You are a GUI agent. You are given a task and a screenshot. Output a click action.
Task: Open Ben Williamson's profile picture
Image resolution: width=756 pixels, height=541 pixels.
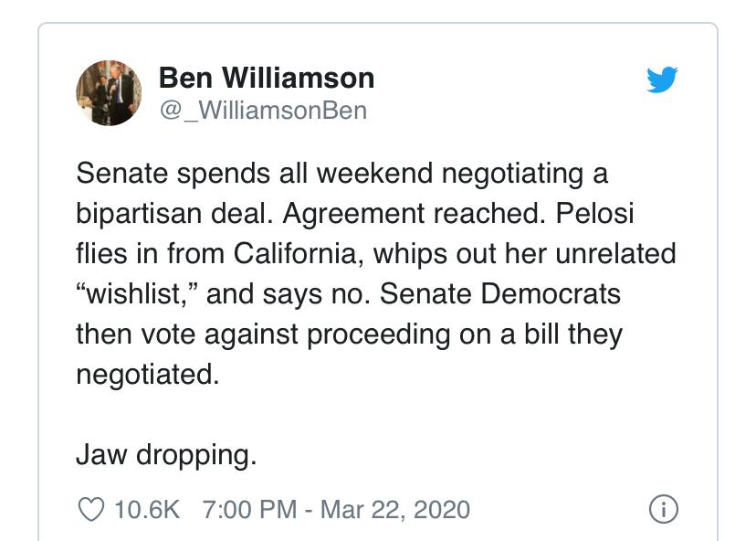coord(109,93)
